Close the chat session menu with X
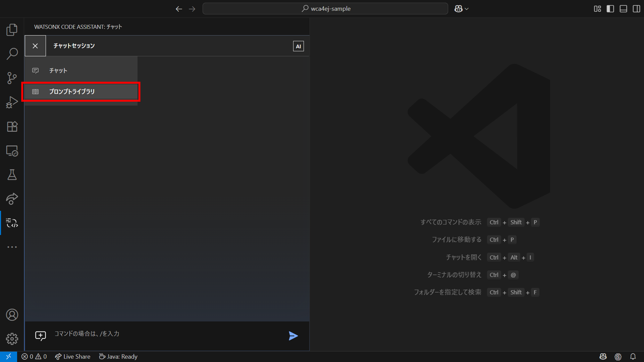 coord(35,46)
